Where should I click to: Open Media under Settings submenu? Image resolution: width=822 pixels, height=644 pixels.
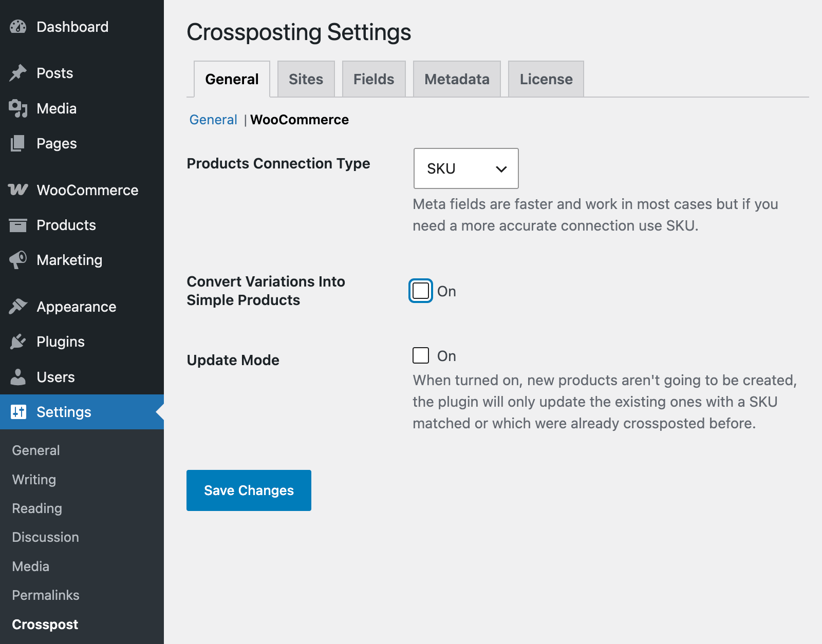[31, 566]
